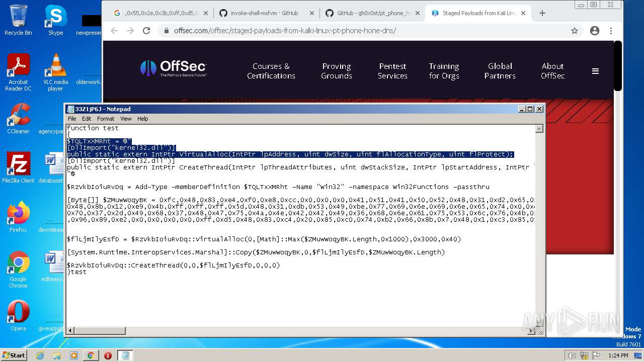Click the Chrome page vertical scrollbar
This screenshot has width=644, height=362.
click(618, 65)
